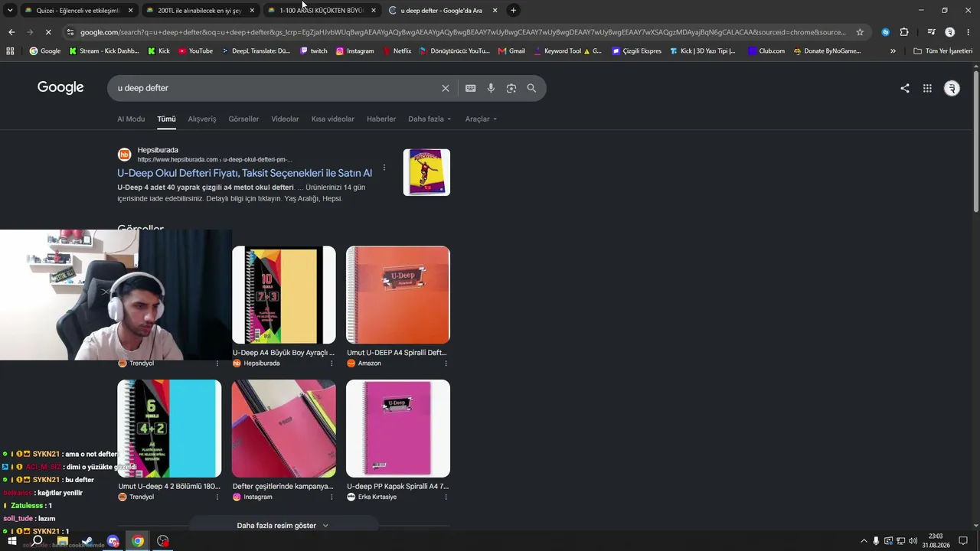Stop loading the current page
Screen dimensions: 980x551
click(x=47, y=32)
